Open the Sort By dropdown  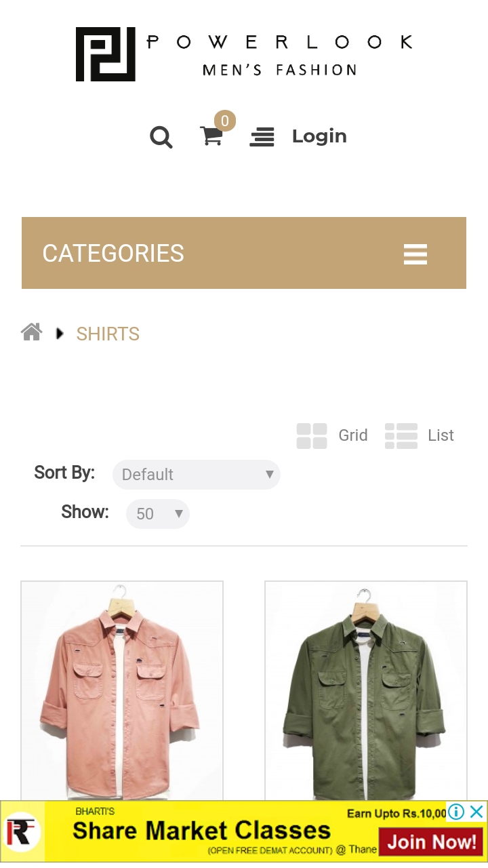(x=196, y=474)
